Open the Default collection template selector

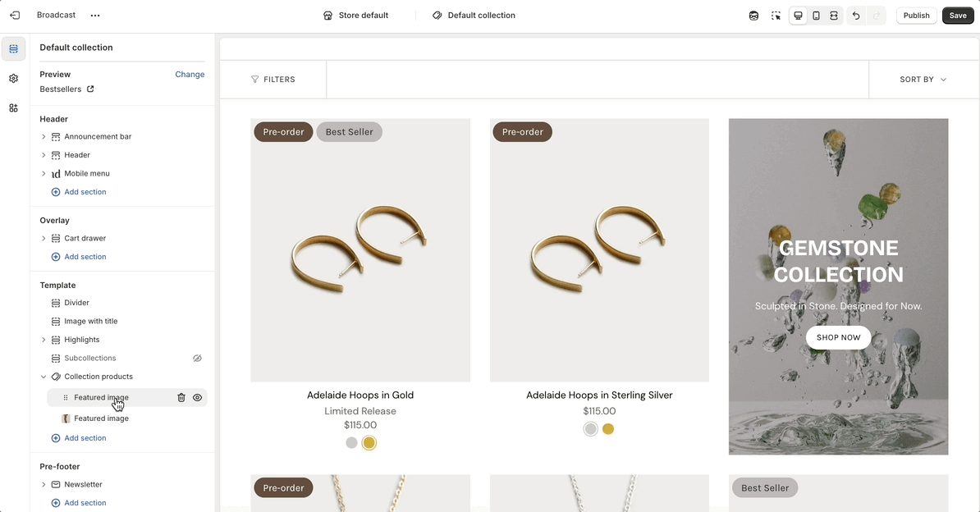click(x=474, y=16)
